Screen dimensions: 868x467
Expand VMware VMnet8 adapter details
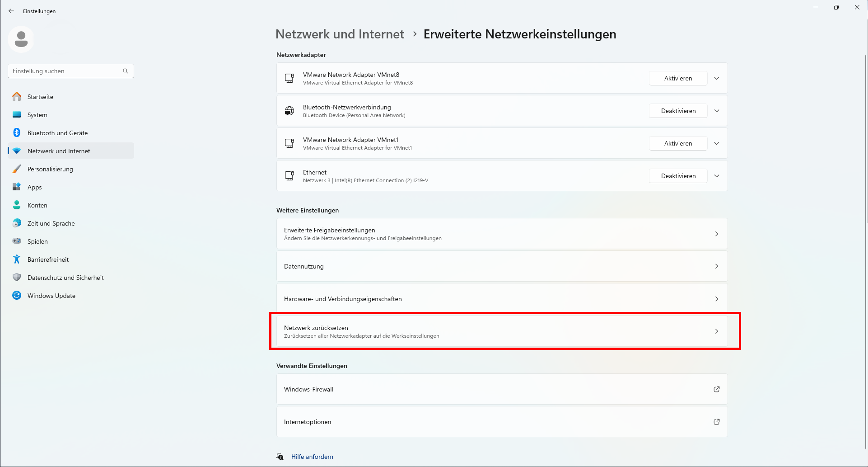pyautogui.click(x=717, y=78)
